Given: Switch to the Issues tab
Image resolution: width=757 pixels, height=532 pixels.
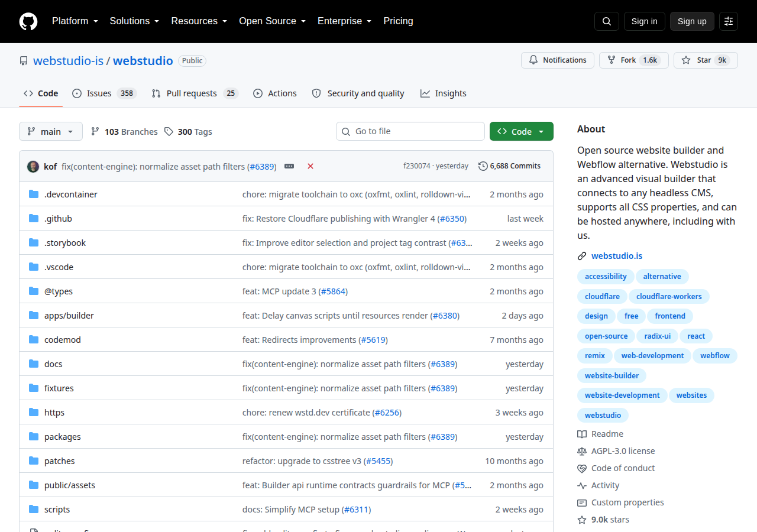Looking at the screenshot, I should tap(105, 93).
